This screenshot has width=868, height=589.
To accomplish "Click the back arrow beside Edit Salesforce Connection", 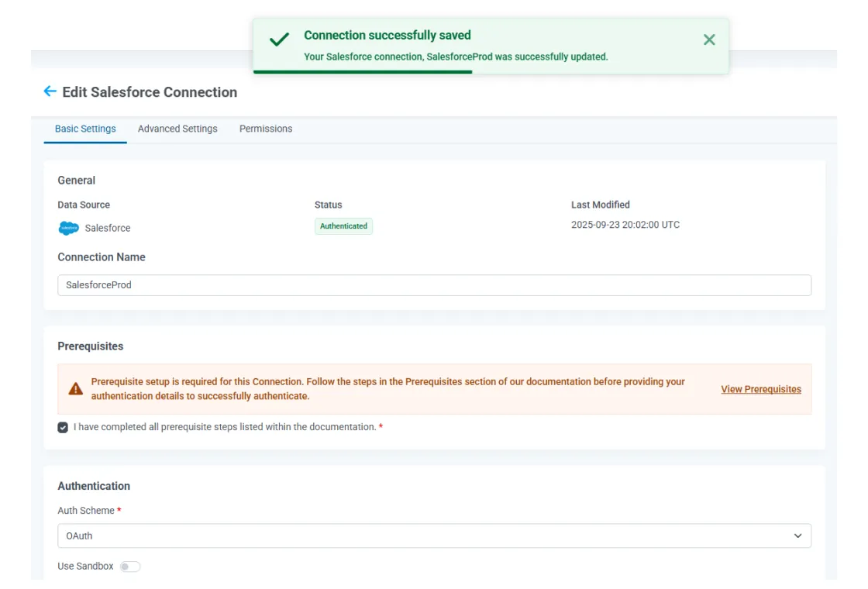I will point(50,91).
